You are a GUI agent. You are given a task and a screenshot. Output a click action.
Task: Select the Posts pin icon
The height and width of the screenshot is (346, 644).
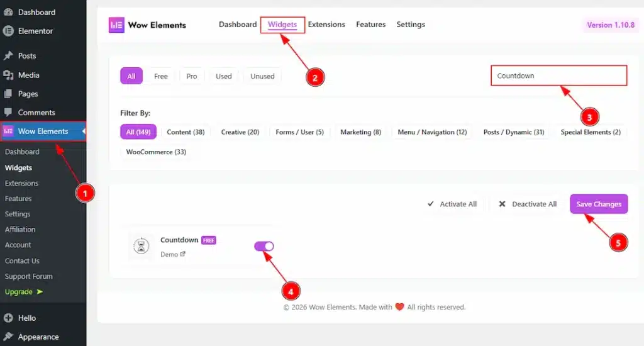[8, 56]
